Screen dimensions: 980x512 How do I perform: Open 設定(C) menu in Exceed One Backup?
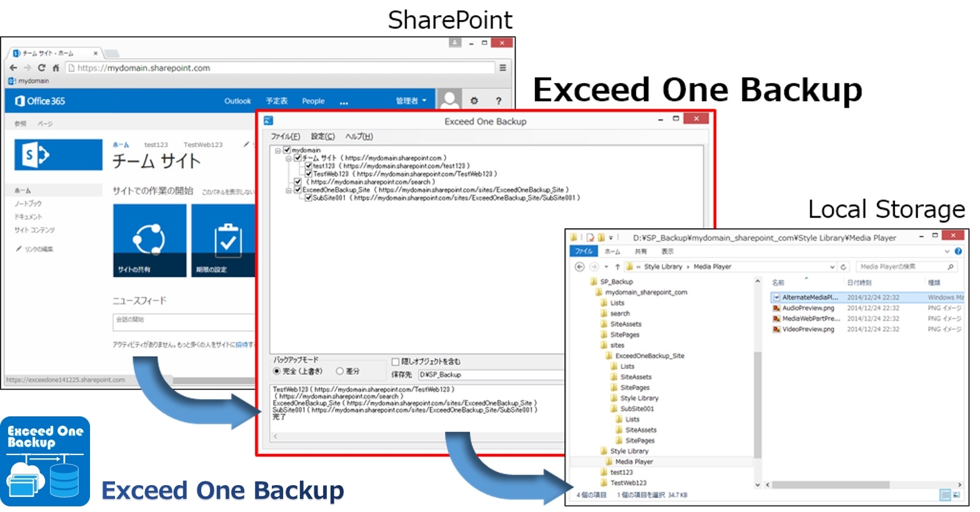(x=323, y=136)
